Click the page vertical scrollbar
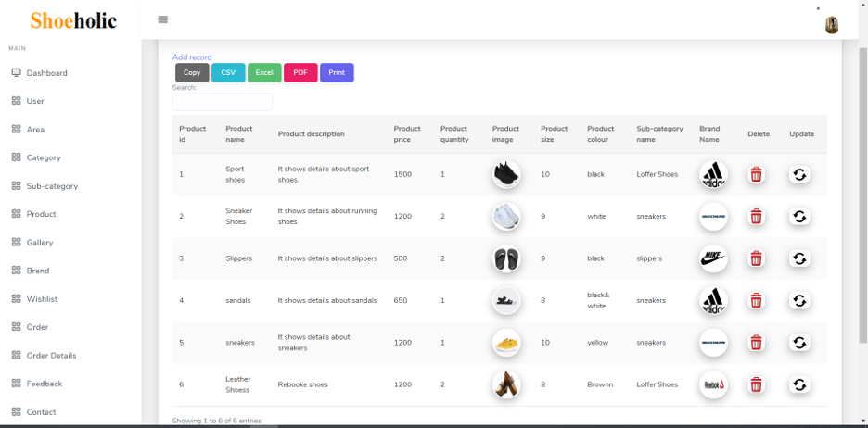The width and height of the screenshot is (868, 428). tap(863, 194)
